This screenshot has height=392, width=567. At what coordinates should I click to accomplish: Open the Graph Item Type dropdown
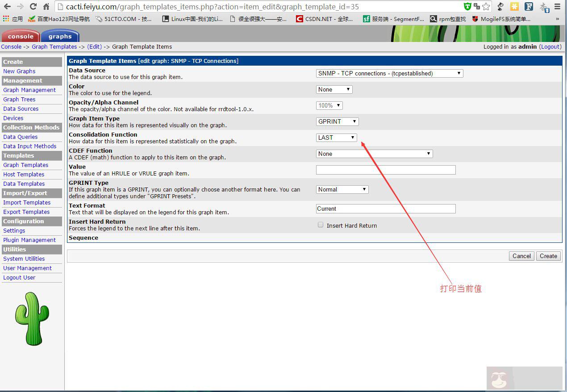click(337, 121)
